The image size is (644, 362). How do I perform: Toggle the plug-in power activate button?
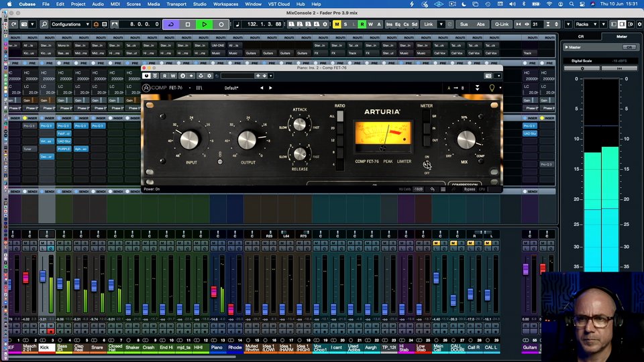tap(146, 76)
